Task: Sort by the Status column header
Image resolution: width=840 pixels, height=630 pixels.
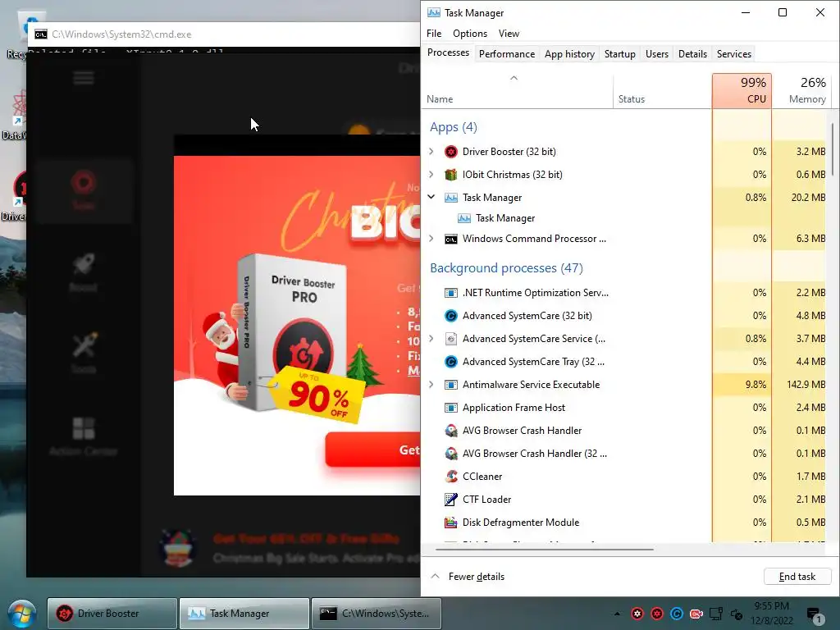Action: point(662,91)
